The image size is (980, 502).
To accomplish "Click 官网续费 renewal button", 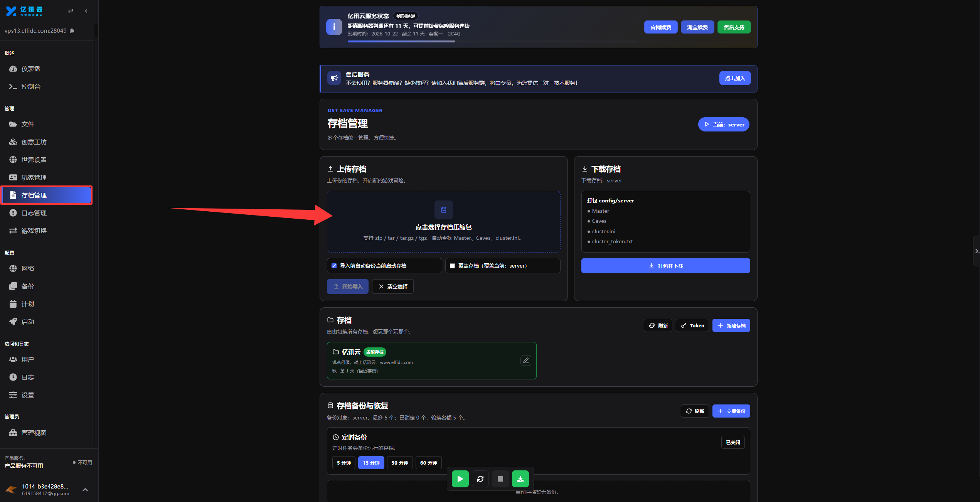I will click(x=661, y=27).
